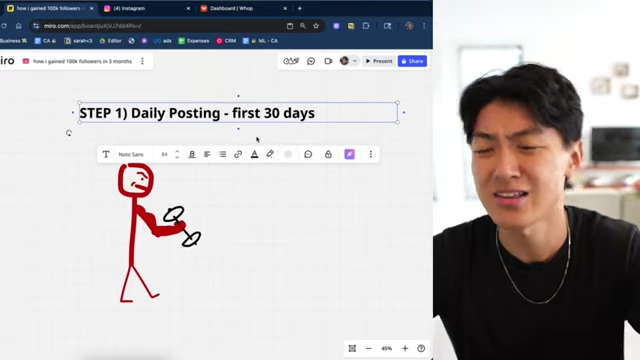Viewport: 640px width, 360px height.
Task: View site information icon in address bar
Action: click(x=36, y=26)
